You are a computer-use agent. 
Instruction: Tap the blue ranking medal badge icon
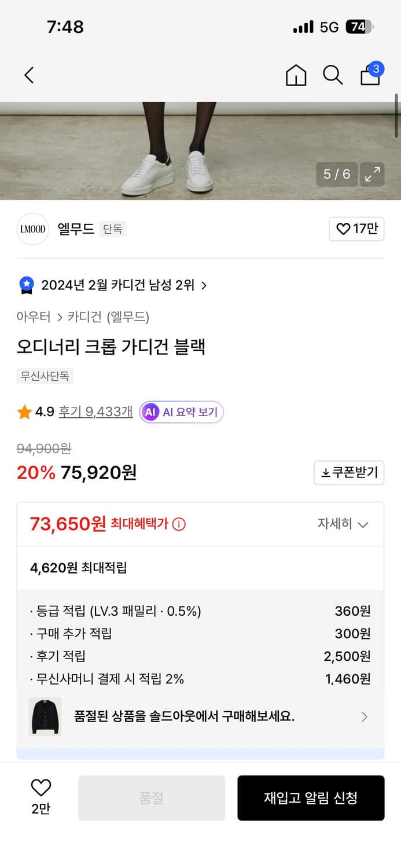point(25,285)
